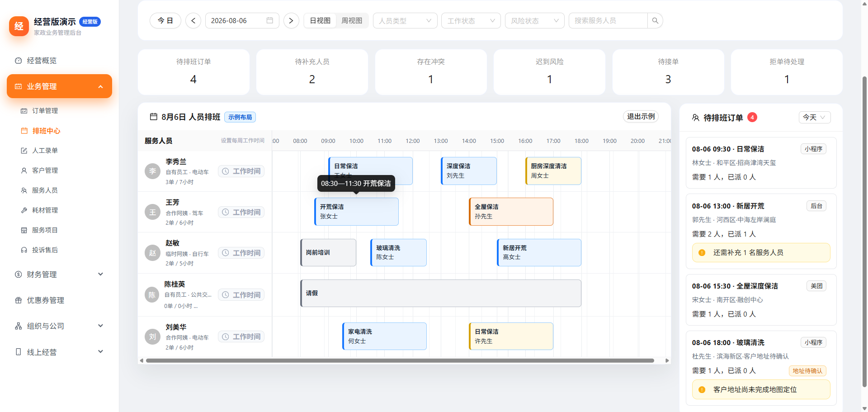This screenshot has height=412, width=868.
Task: Switch to 日视图 view
Action: point(320,21)
